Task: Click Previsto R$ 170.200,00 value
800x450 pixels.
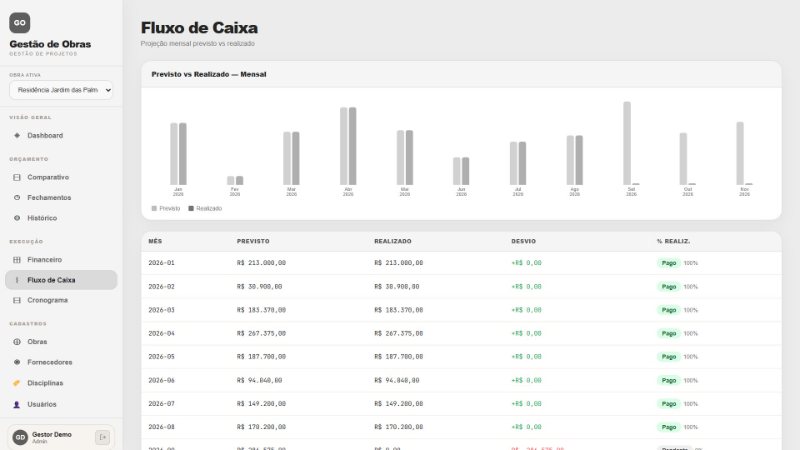Action: pos(261,427)
